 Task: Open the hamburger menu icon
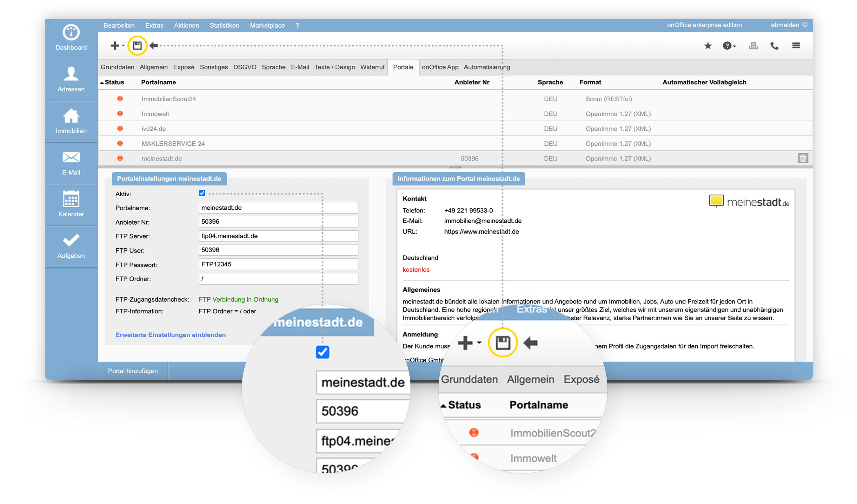tap(796, 46)
